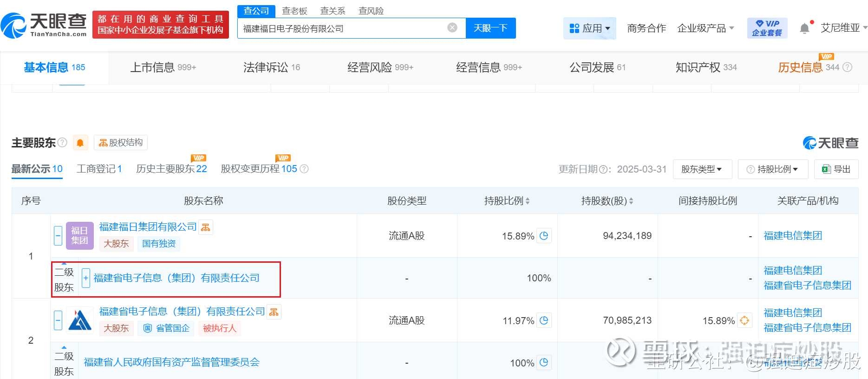Export shareholder list with 导出
Viewport: 868px width, 379px height.
[x=836, y=169]
